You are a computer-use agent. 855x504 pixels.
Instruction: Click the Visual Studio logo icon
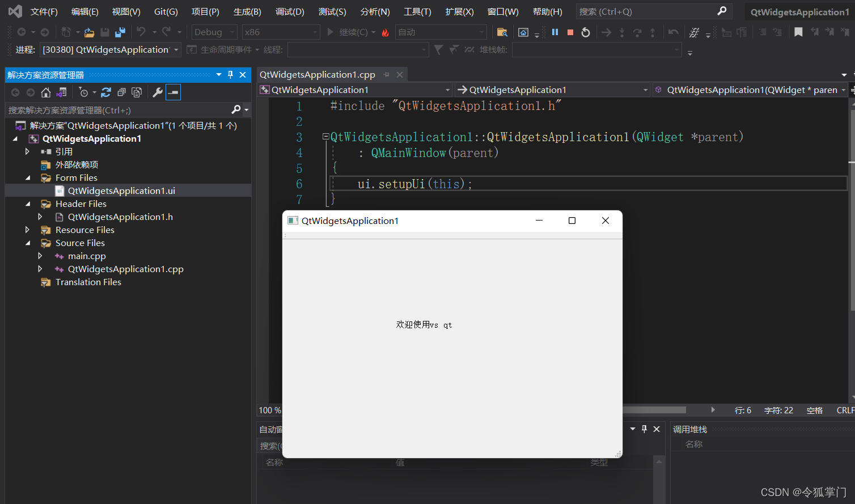[x=15, y=11]
